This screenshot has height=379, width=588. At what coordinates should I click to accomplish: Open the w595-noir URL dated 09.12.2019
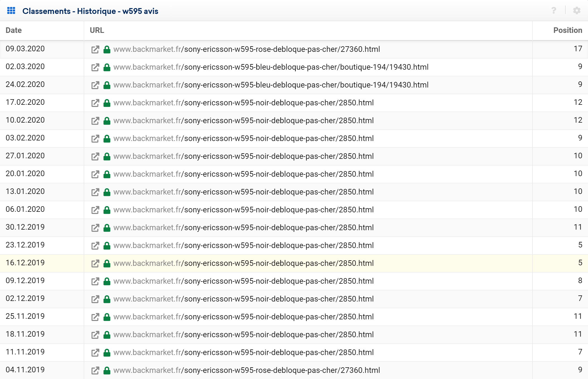[x=244, y=281]
